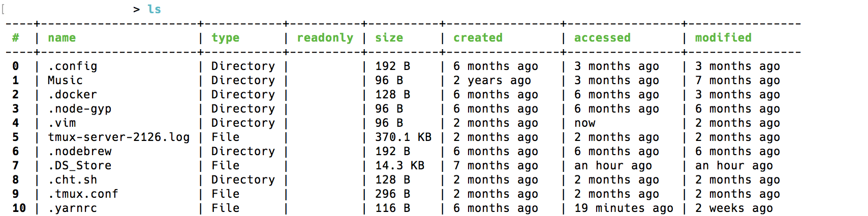Select the Music directory entry
The image size is (868, 216).
pos(65,80)
